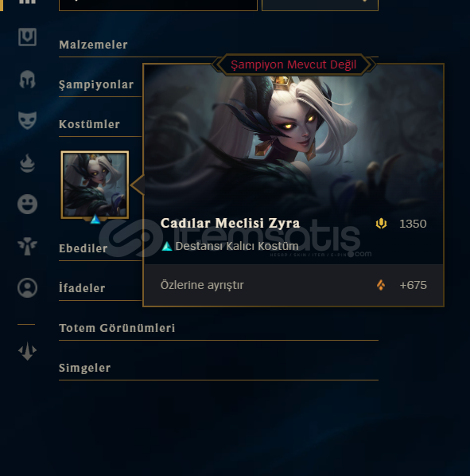Open the filter dropdown at top right
The height and width of the screenshot is (476, 470).
pos(320,5)
